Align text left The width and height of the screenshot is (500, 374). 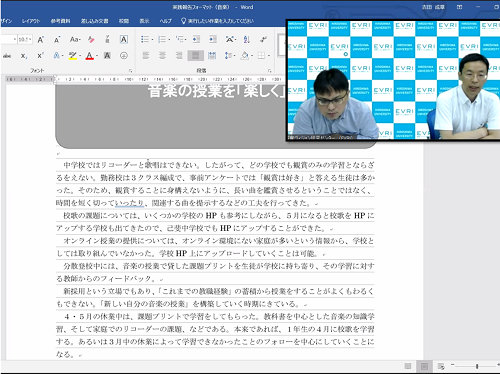(x=146, y=55)
